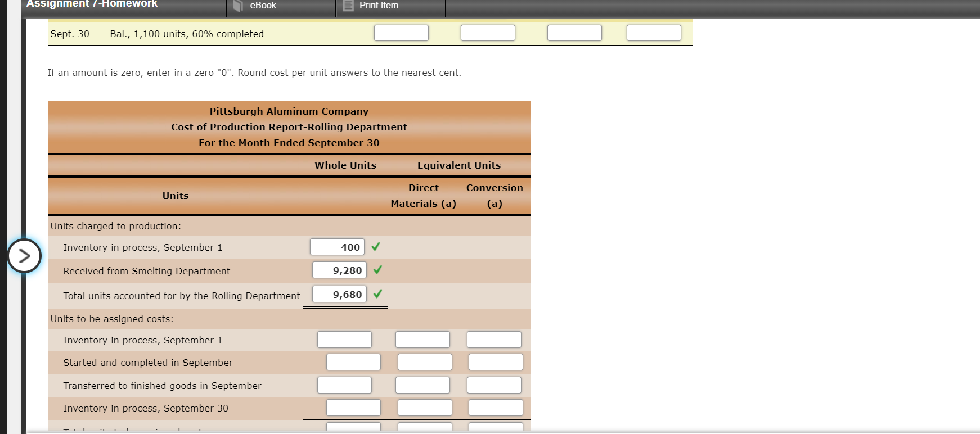980x434 pixels.
Task: Click direct materials field for September 30 inventory
Action: tap(425, 408)
